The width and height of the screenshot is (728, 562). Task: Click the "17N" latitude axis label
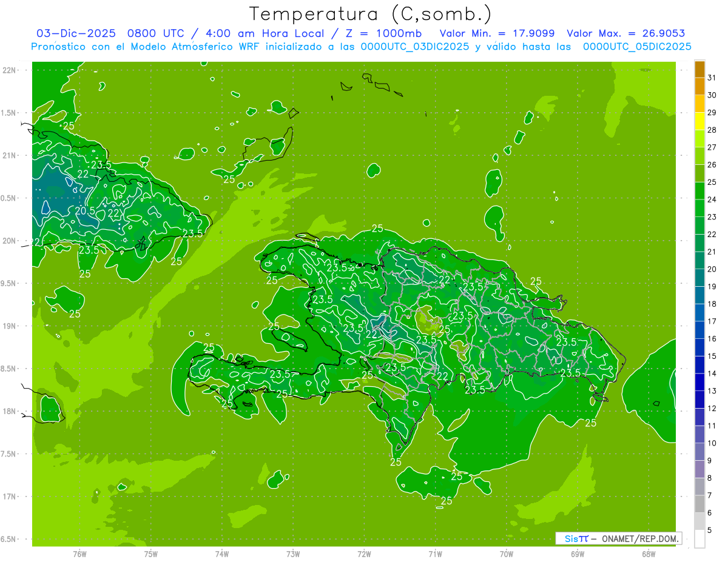(10, 497)
